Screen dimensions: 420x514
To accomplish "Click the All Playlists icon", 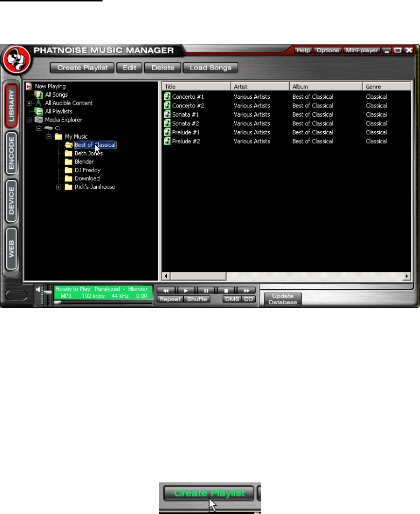I will coord(39,111).
